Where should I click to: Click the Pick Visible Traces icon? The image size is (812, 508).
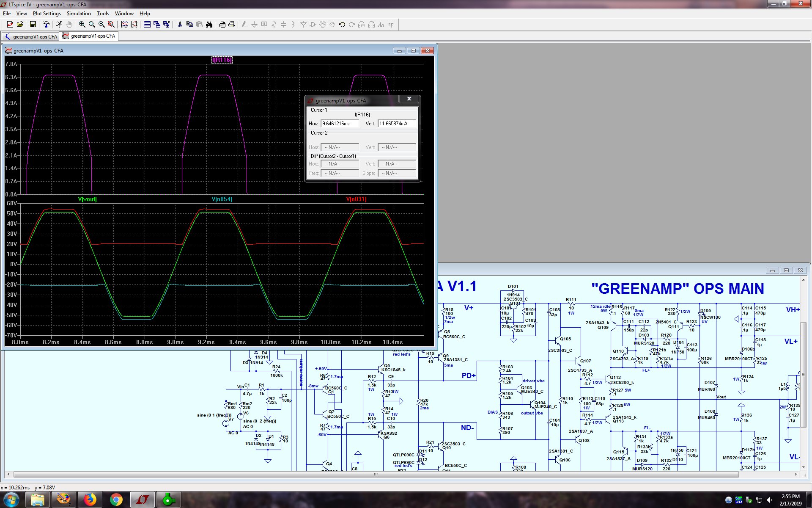124,25
